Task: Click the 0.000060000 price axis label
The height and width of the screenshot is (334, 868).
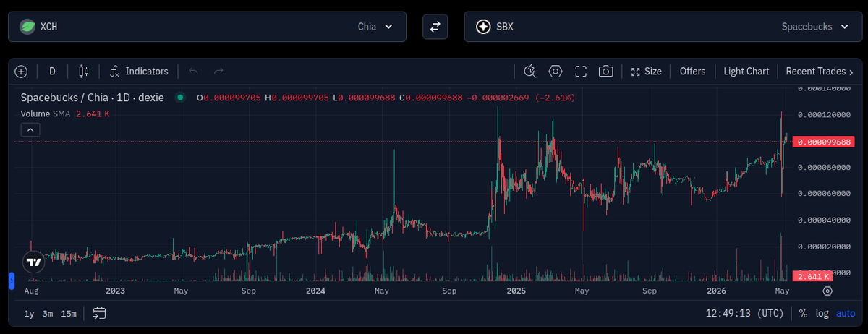Action: (x=823, y=193)
